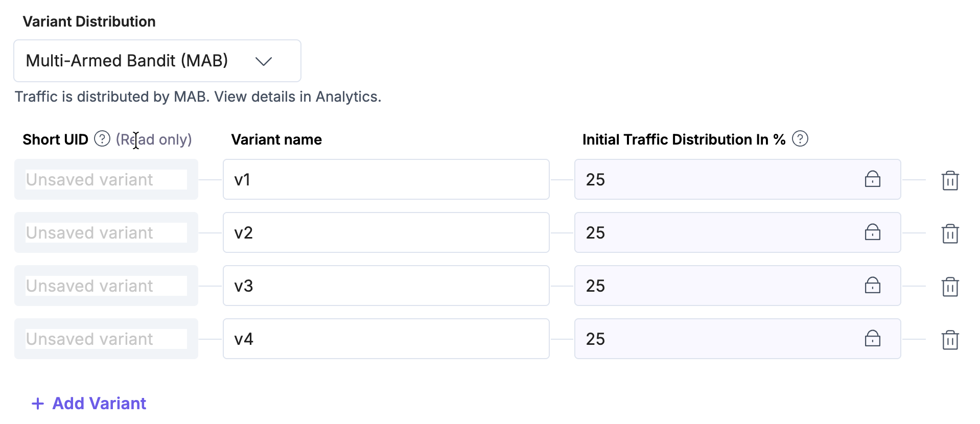This screenshot has width=980, height=424.
Task: Click the first Unsaved variant UID field
Action: click(106, 179)
